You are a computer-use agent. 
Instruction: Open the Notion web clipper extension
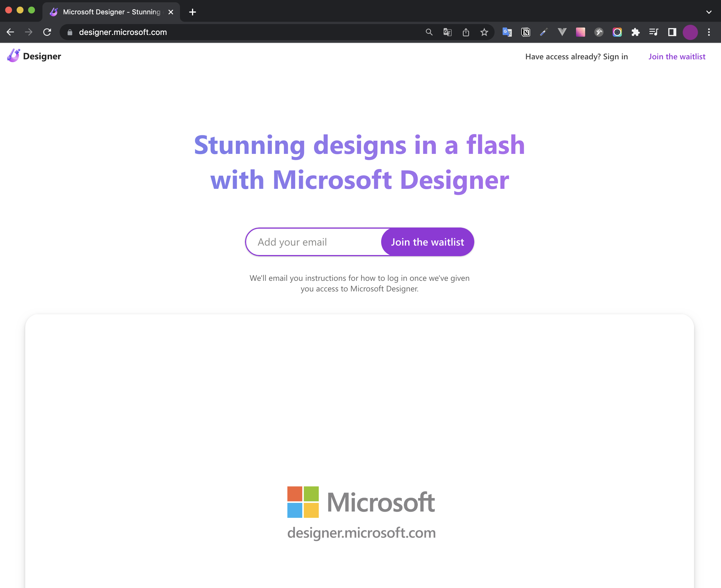click(x=525, y=32)
